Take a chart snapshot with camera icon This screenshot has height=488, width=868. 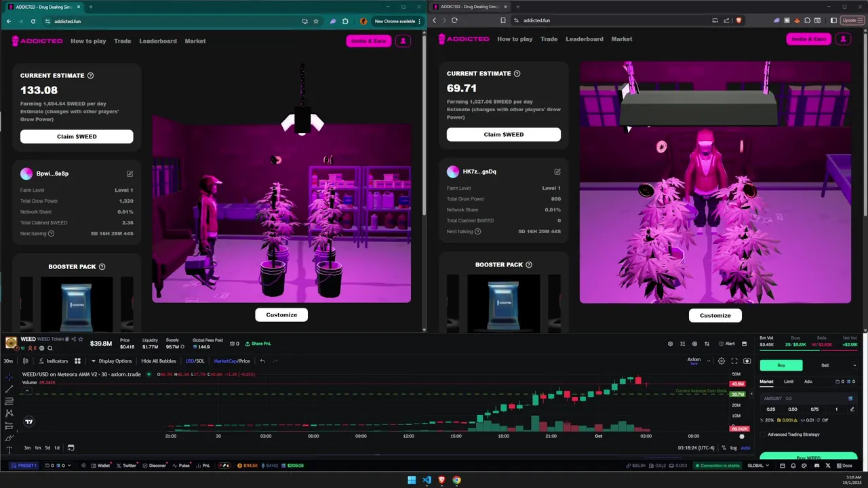pyautogui.click(x=747, y=361)
